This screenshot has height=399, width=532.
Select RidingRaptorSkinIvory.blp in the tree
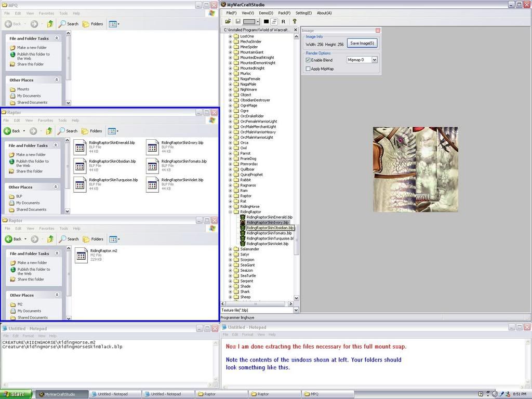[268, 222]
